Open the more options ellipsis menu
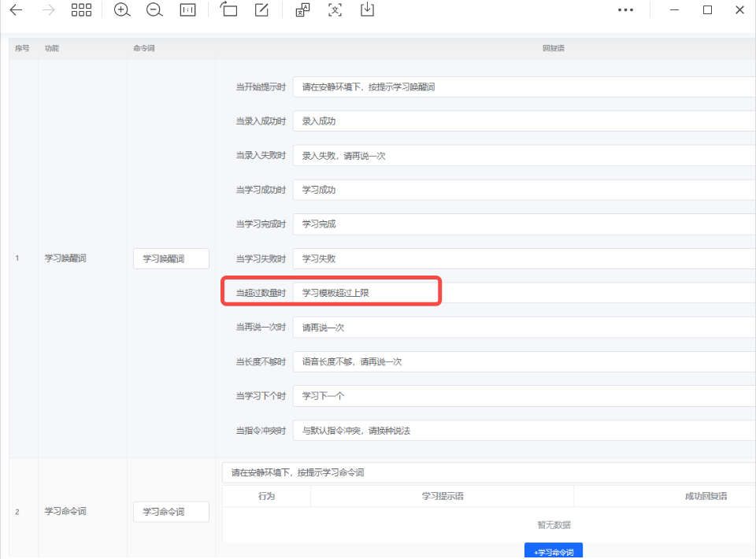Viewport: 756px width, 559px height. click(x=626, y=9)
